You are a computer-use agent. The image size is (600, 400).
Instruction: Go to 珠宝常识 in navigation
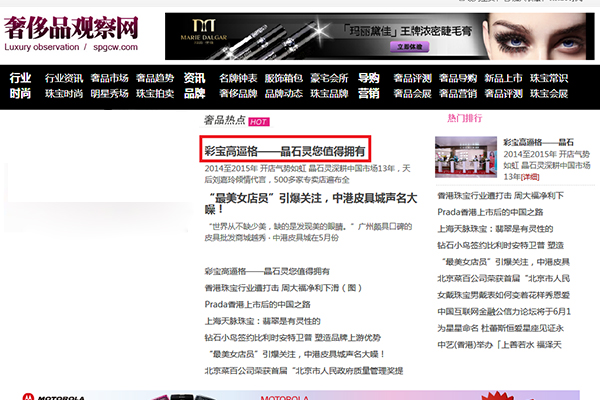[x=549, y=78]
